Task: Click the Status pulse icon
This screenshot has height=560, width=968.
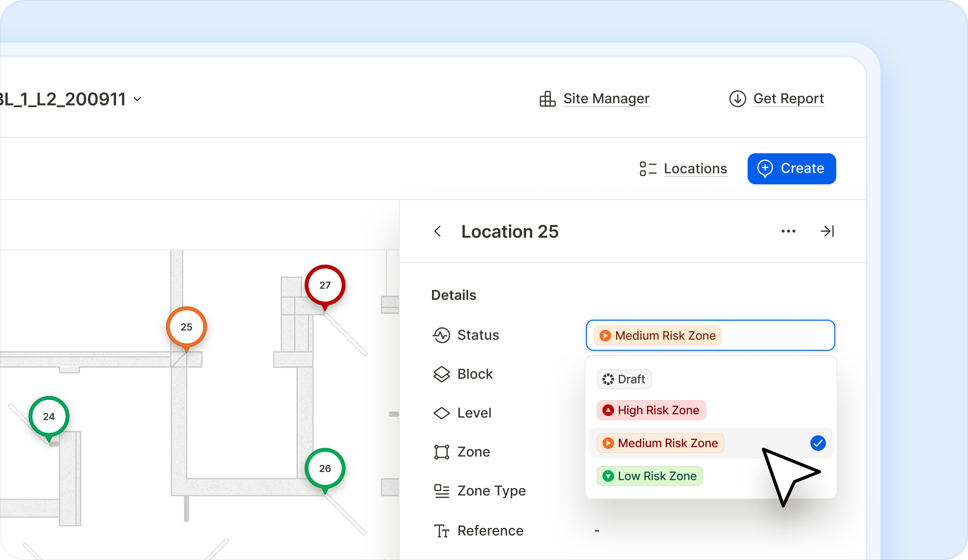Action: tap(441, 335)
